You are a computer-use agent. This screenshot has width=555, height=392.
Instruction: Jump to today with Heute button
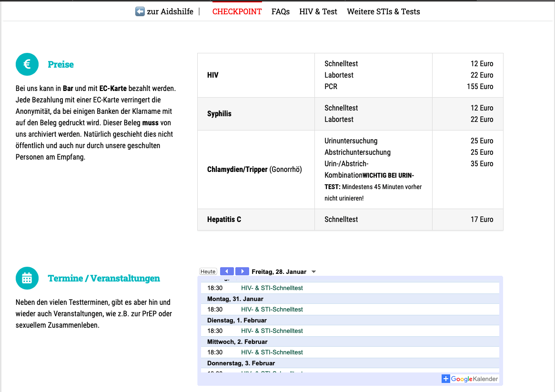point(208,271)
